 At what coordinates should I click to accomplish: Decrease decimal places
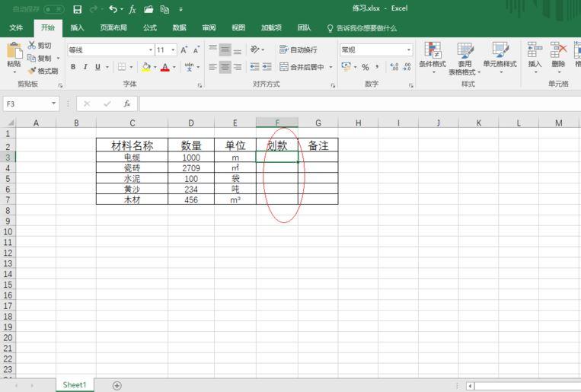tap(407, 67)
